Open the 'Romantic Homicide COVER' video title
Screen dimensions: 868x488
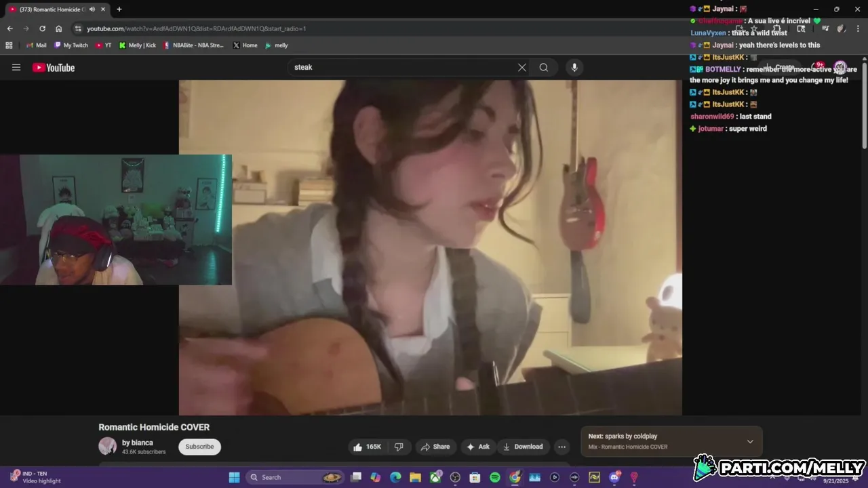(154, 427)
